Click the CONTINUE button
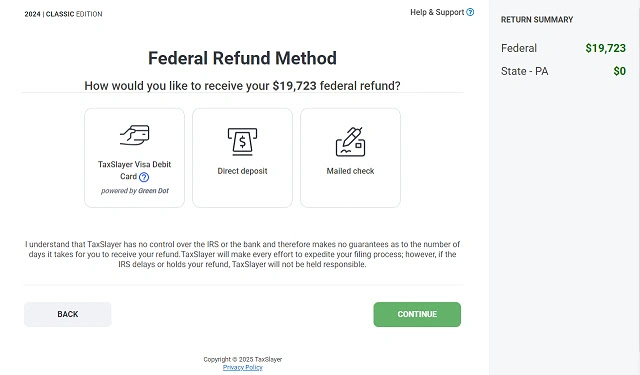Screen dimensions: 640x375 (x=417, y=314)
